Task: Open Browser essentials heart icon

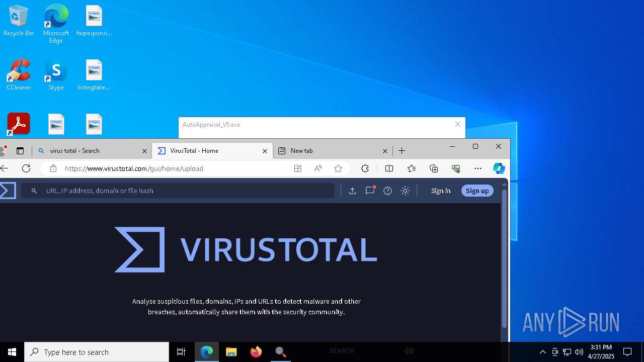Action: 456,168
